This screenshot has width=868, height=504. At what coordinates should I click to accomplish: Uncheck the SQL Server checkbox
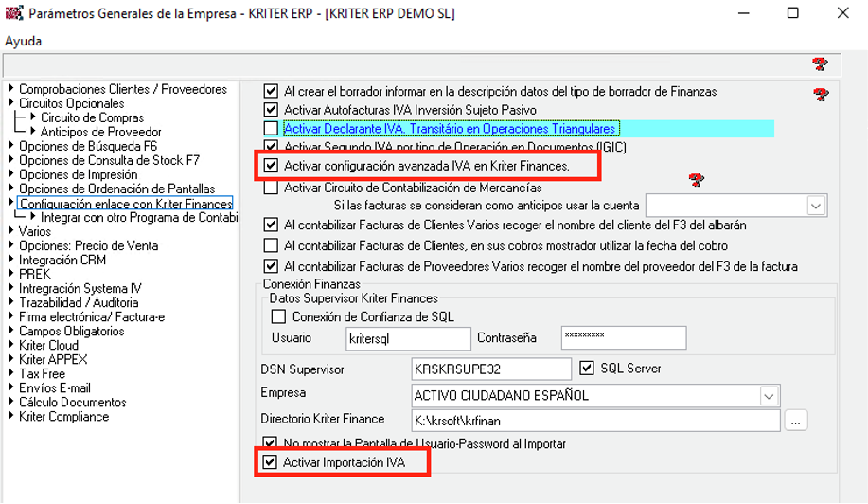[x=587, y=369]
